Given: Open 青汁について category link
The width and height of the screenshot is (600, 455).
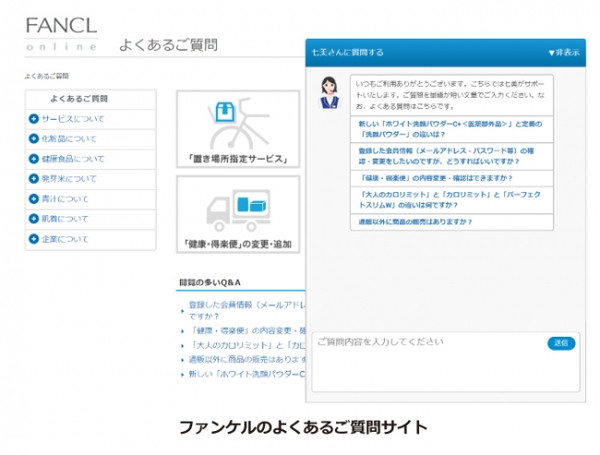Looking at the screenshot, I should coord(65,199).
